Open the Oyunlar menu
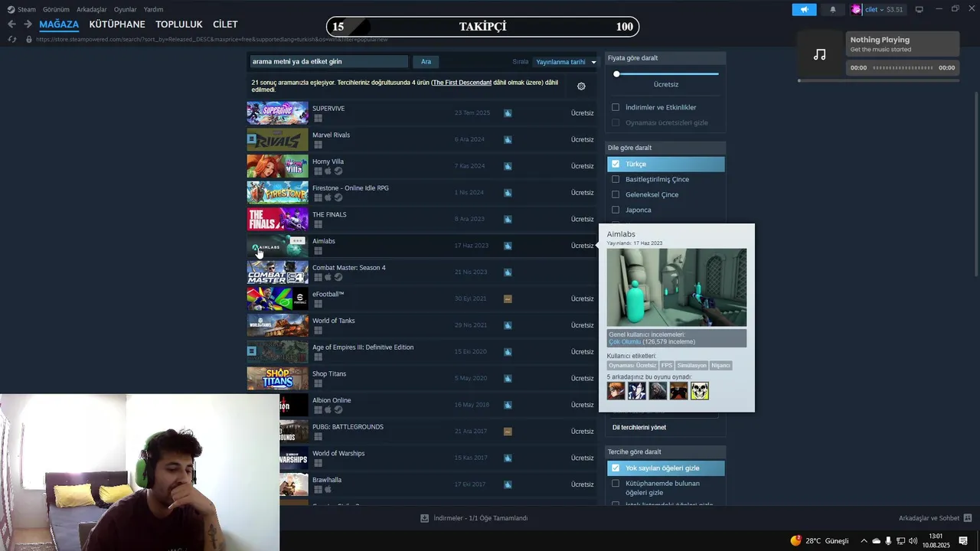 point(126,9)
